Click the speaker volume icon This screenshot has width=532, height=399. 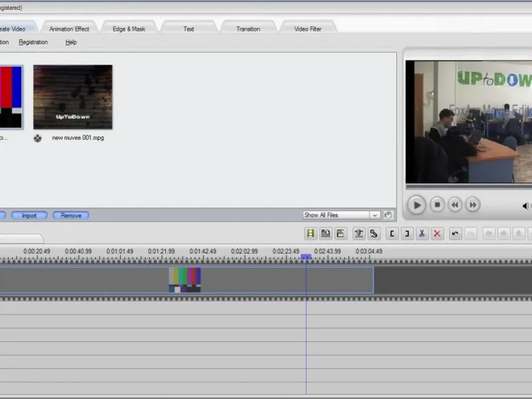(526, 205)
